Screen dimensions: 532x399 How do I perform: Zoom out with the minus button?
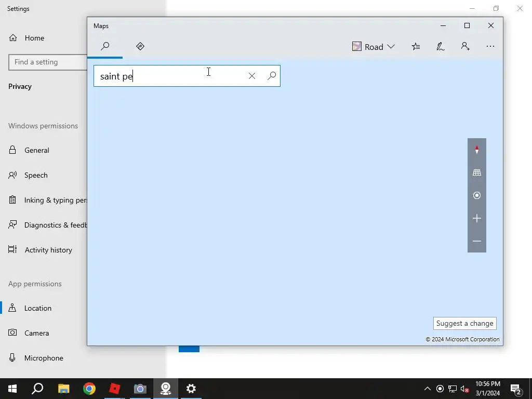477,241
